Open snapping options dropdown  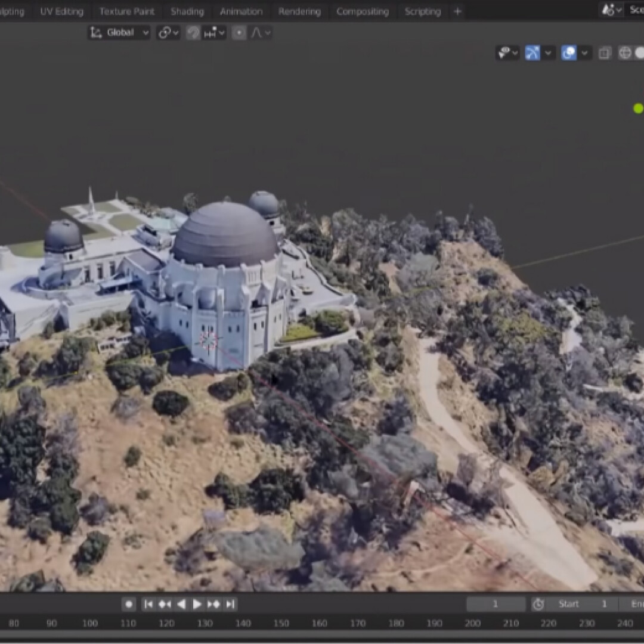(213, 33)
